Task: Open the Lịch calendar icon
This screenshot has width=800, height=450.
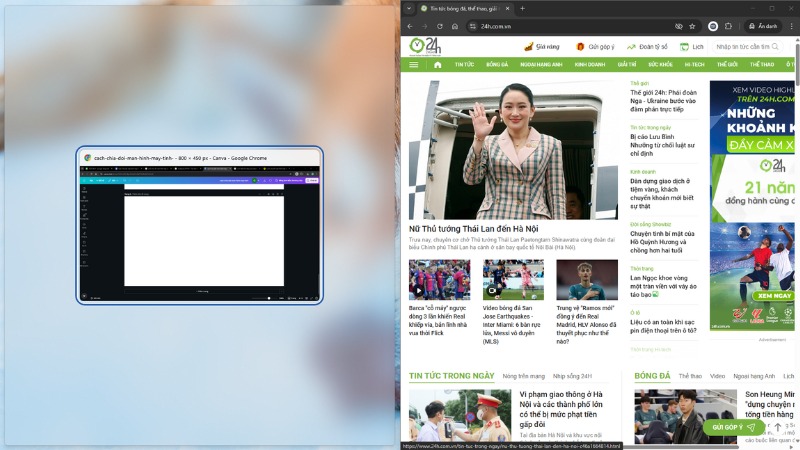Action: (686, 47)
